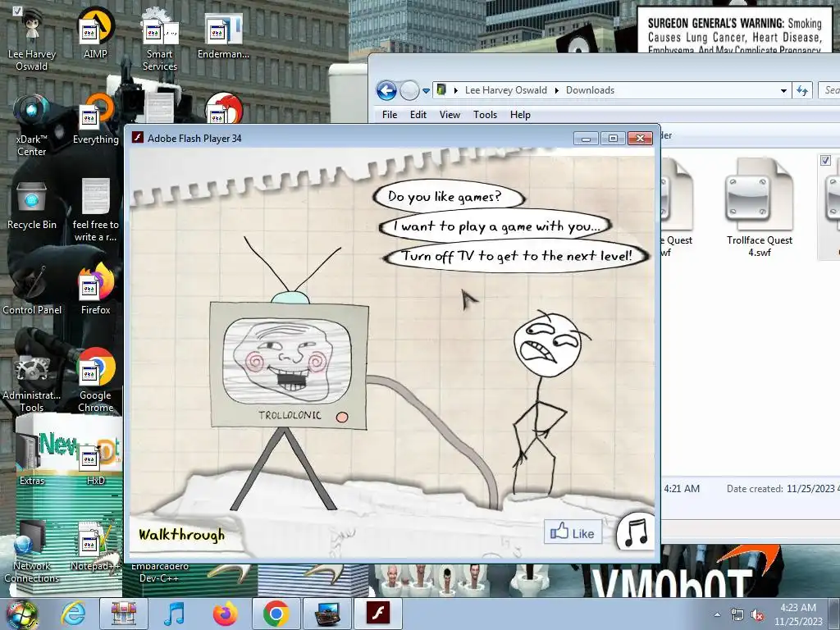Open the Windows Start menu

click(x=22, y=614)
